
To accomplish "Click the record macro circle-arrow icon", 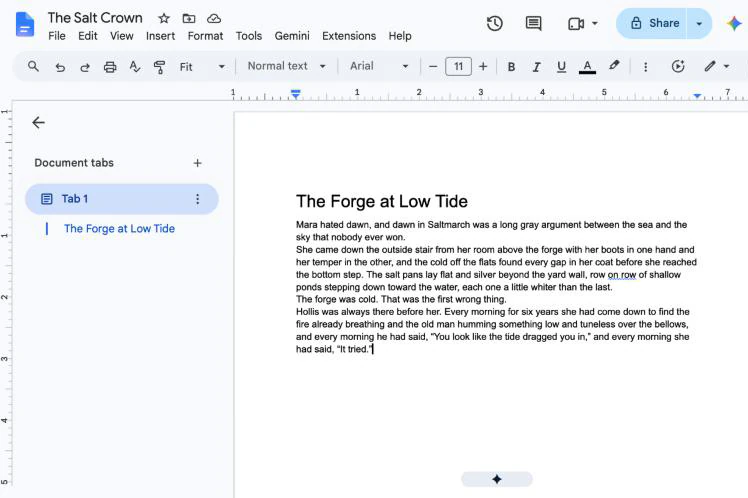I will tap(678, 66).
